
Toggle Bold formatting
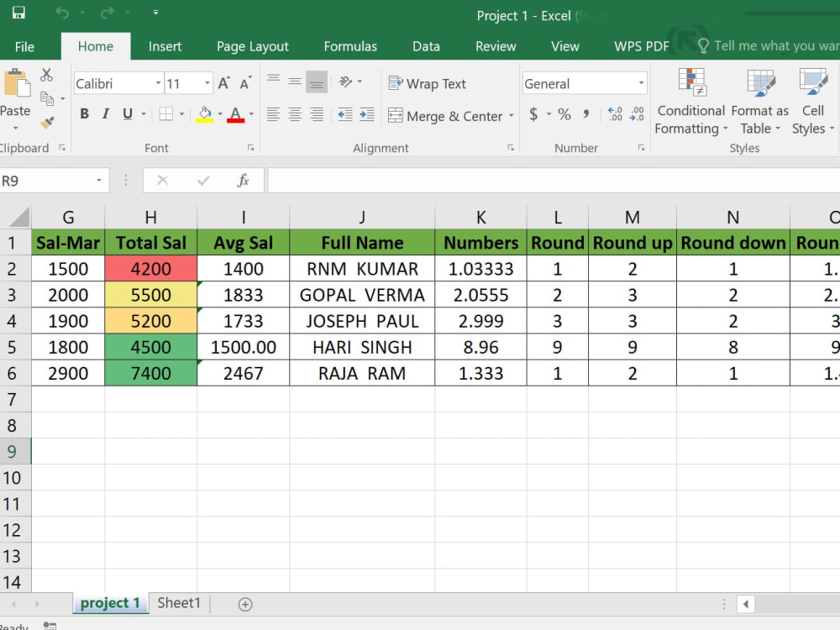click(x=84, y=113)
